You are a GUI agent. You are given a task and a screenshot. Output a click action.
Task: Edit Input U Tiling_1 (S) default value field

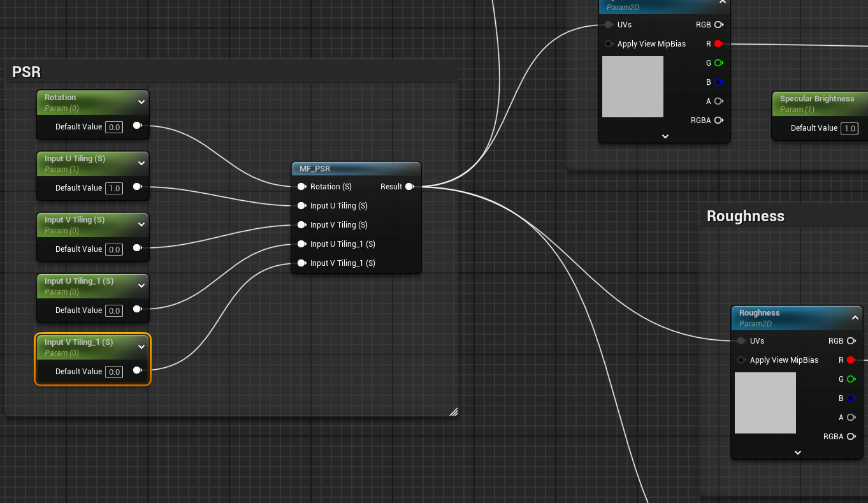114,310
